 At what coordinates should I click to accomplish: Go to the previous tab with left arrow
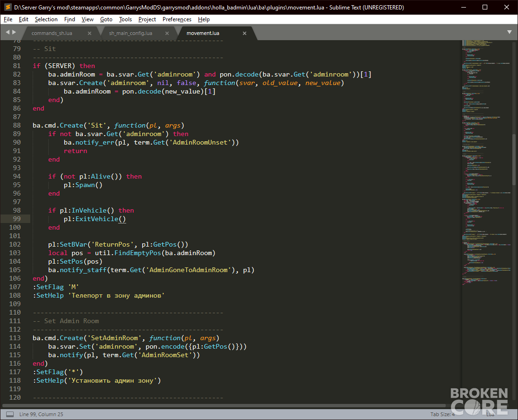tap(8, 32)
